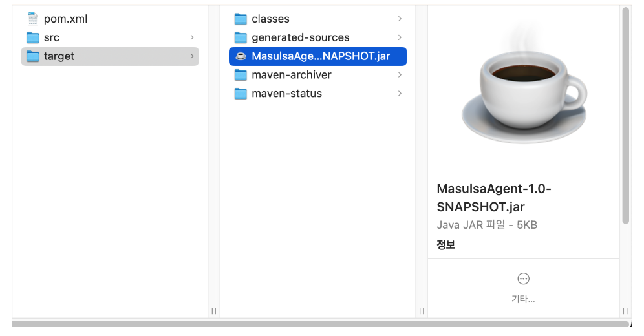Click the 기타... button label
The width and height of the screenshot is (644, 336).
[523, 299]
